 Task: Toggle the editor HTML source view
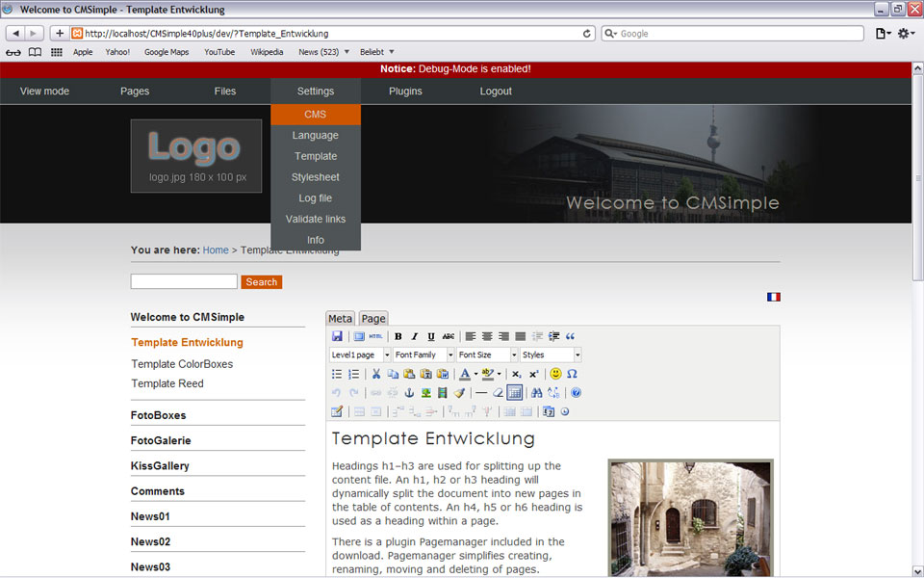(375, 336)
